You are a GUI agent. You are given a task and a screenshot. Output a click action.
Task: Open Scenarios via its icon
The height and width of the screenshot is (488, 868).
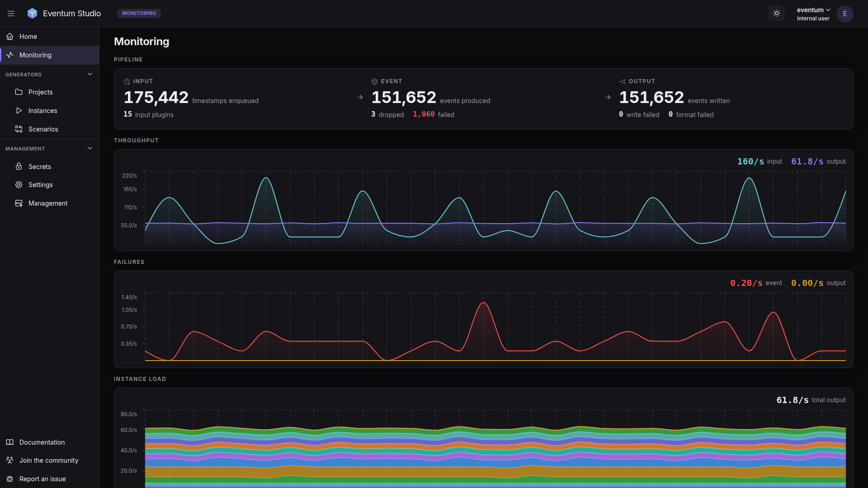coord(19,129)
